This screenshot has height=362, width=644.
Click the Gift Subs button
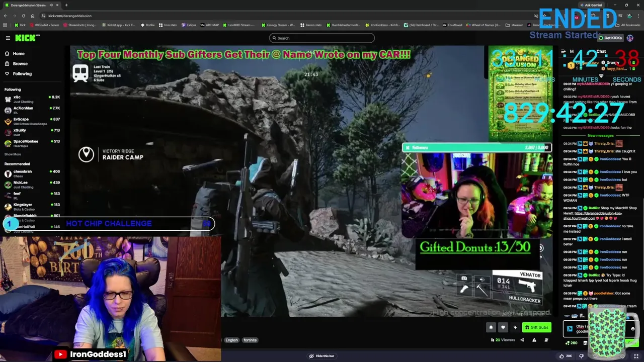pos(536,327)
